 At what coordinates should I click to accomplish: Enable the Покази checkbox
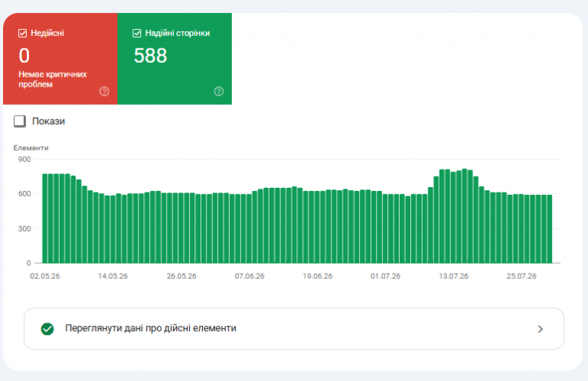point(20,121)
